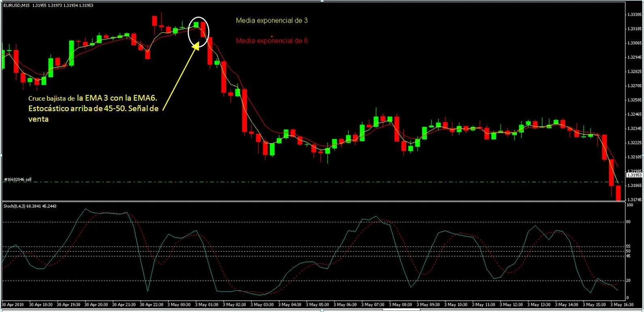Viewport: 644px width, 312px height.
Task: Click time axis label 3 May 14:30
Action: (566, 305)
